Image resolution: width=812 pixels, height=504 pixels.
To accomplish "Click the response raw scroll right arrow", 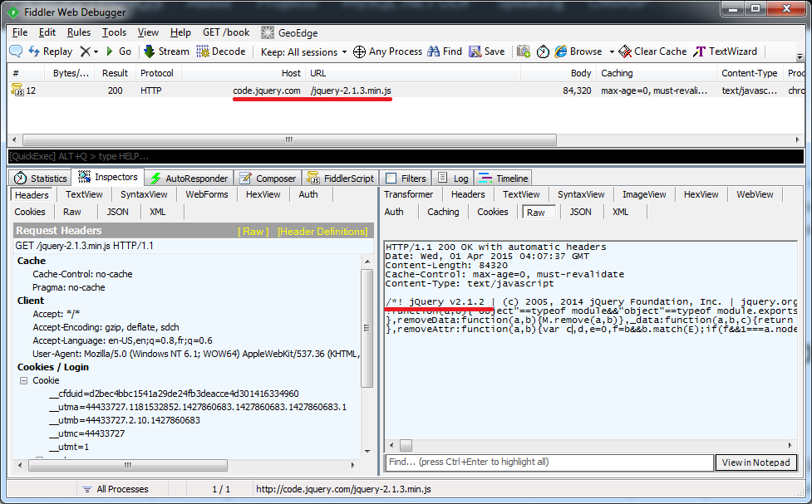I will 790,446.
